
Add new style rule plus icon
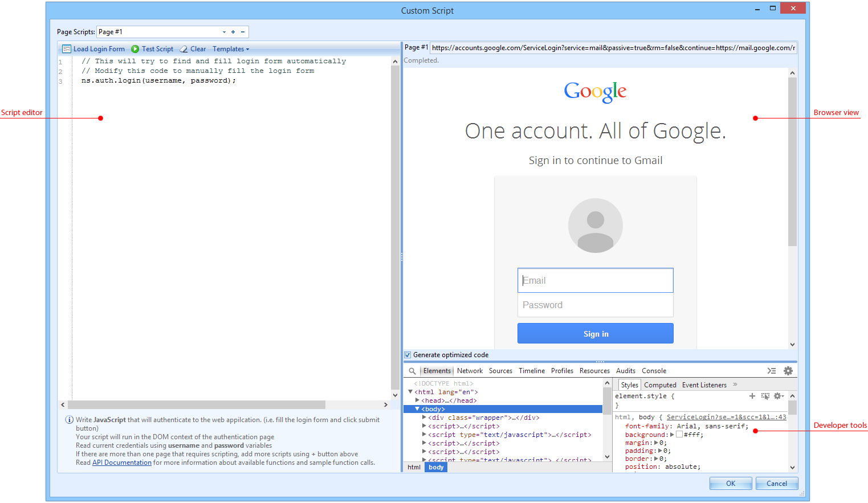tap(752, 396)
